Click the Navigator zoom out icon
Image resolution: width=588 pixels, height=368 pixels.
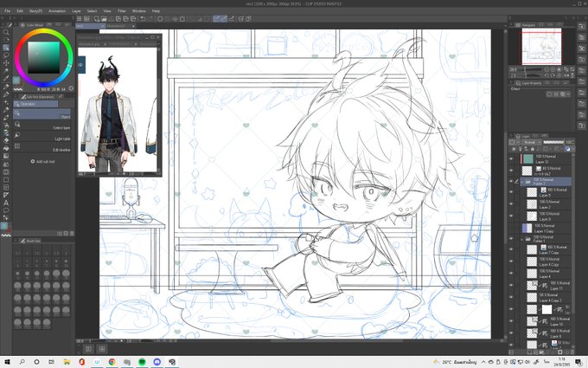pos(546,70)
